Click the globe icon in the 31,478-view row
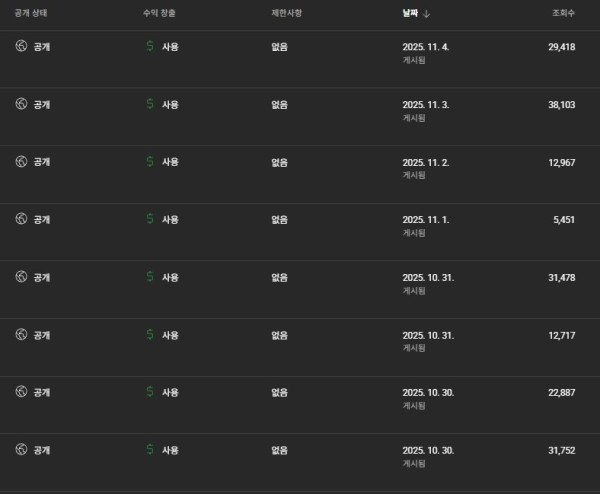The image size is (600, 494). (x=21, y=277)
